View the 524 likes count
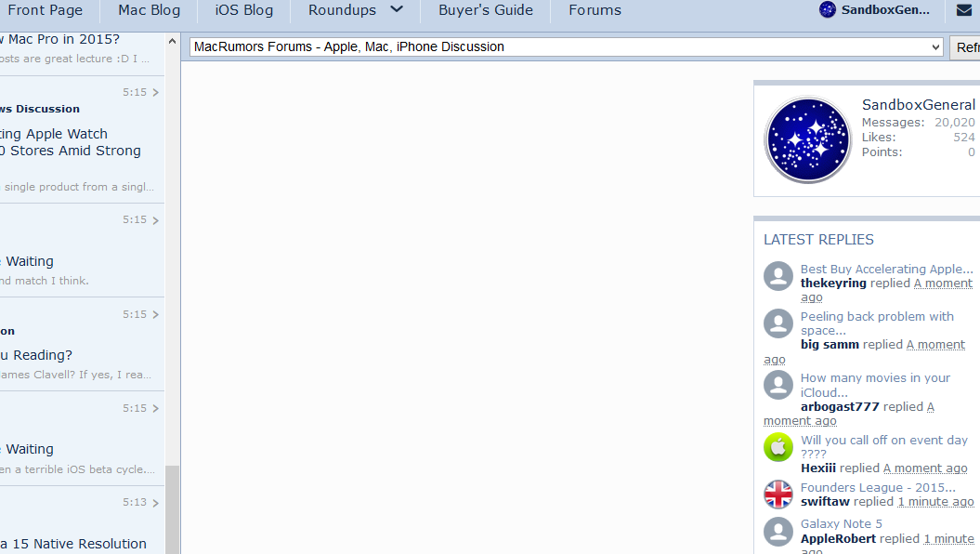 964,137
